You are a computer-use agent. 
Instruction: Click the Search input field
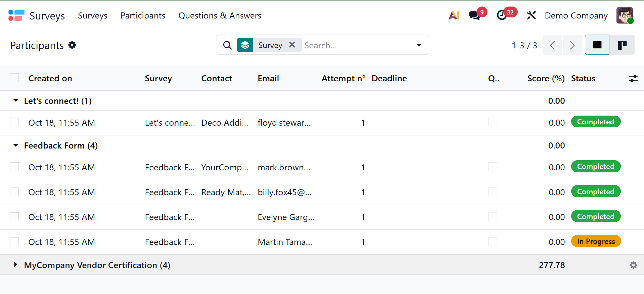click(354, 45)
